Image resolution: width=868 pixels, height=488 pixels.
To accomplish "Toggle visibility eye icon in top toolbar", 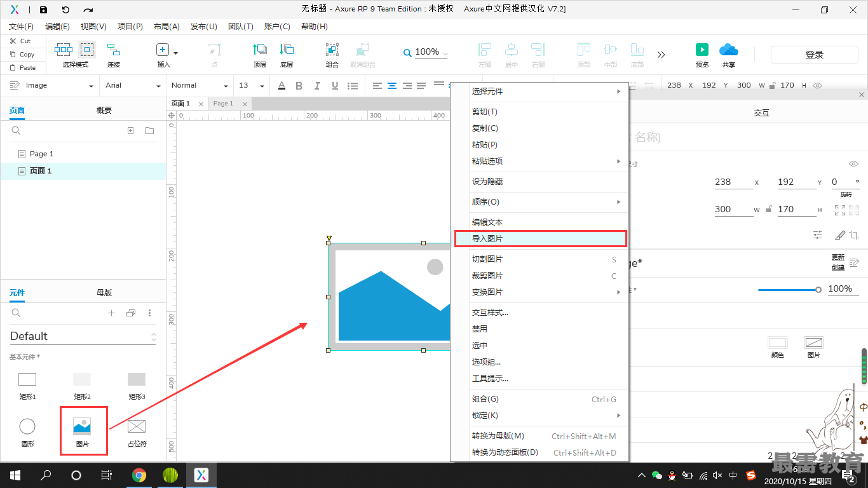I will coord(818,85).
